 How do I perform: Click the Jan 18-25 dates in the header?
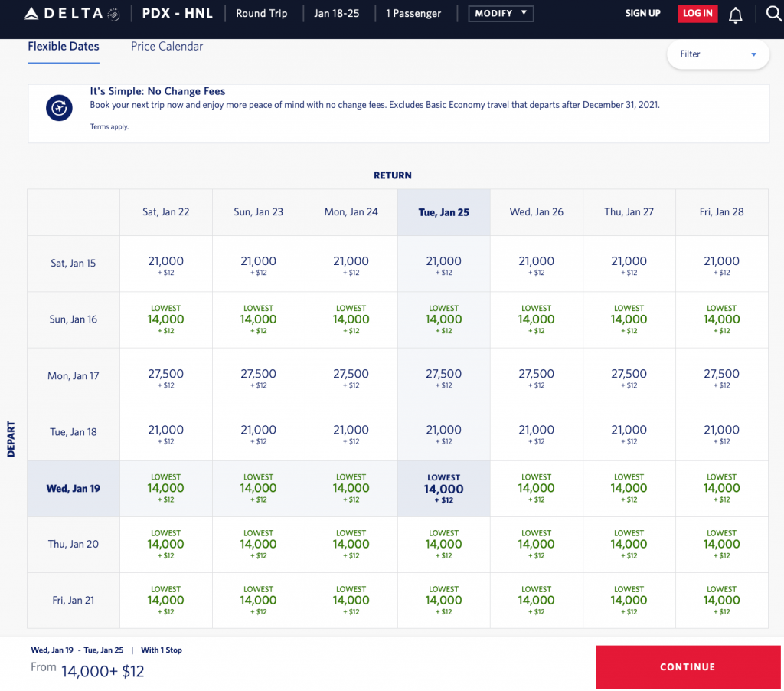point(335,14)
